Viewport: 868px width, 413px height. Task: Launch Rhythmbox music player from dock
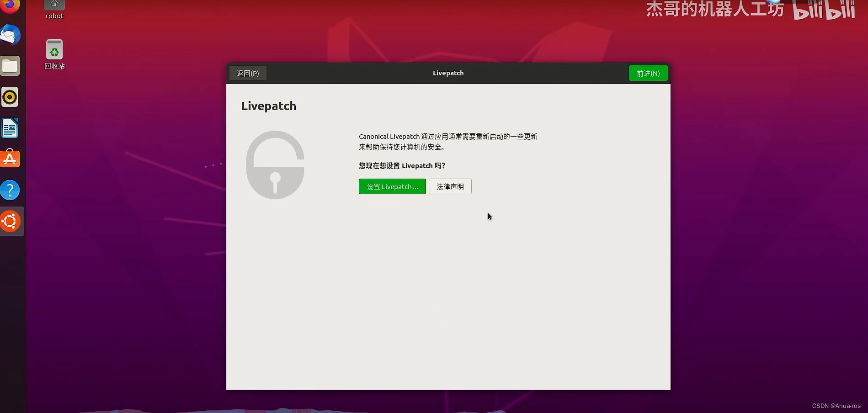[10, 97]
